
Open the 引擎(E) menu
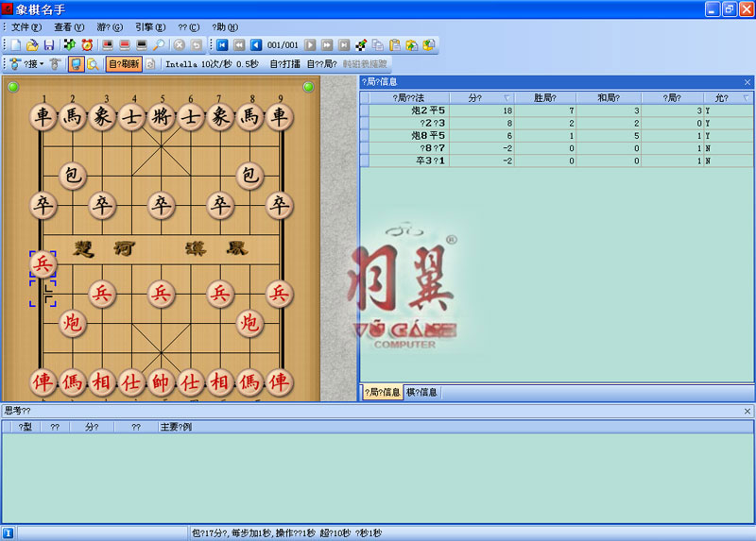coord(150,27)
